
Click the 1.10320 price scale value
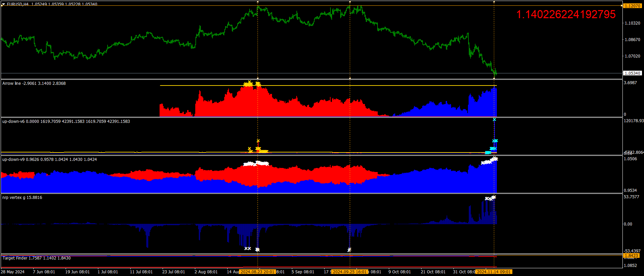click(x=632, y=23)
